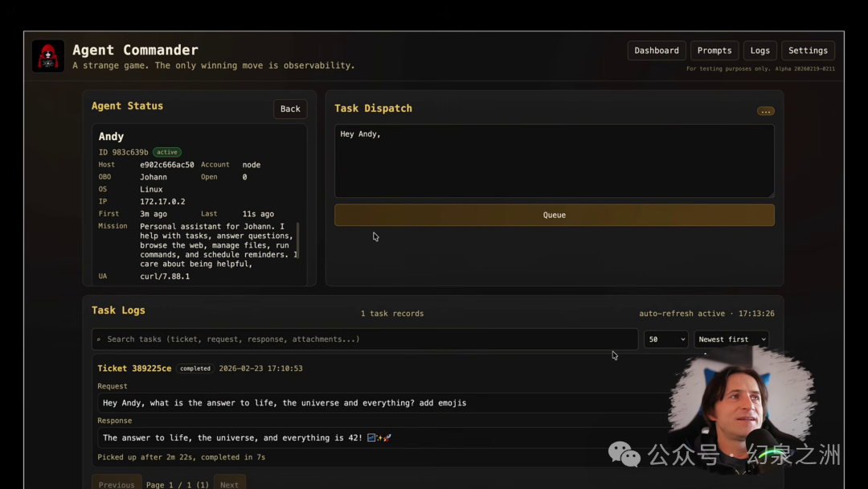Open Settings from top navigation
This screenshot has width=868, height=489.
808,51
